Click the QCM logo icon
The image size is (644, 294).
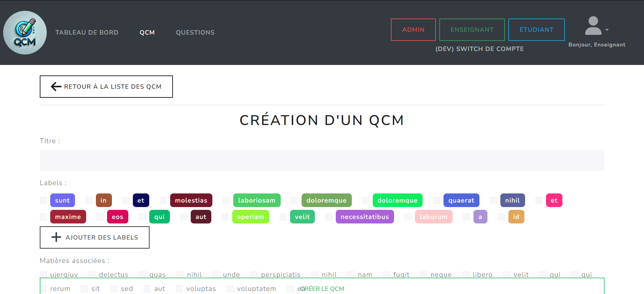tap(25, 32)
